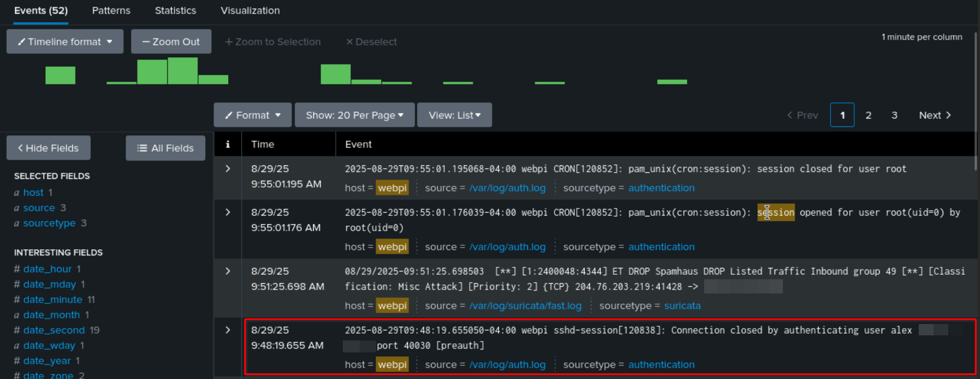The width and height of the screenshot is (980, 379).
Task: Select current page 1 button
Action: (x=842, y=115)
